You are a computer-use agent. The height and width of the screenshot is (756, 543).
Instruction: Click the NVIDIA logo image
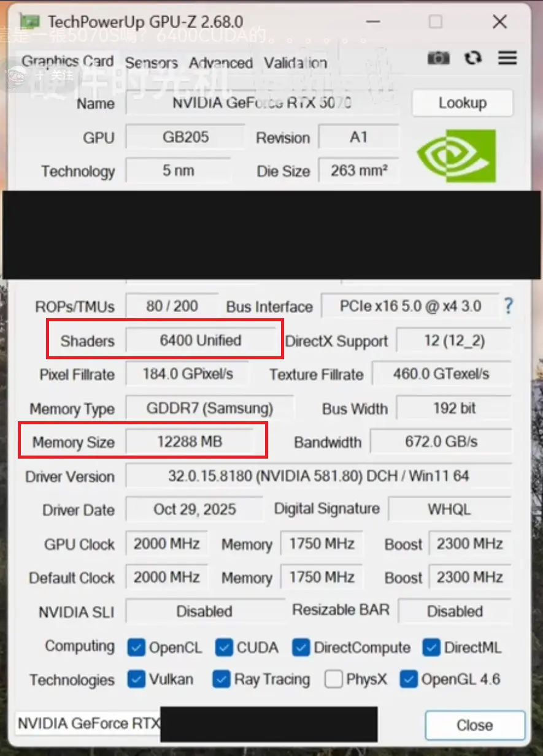click(x=456, y=156)
